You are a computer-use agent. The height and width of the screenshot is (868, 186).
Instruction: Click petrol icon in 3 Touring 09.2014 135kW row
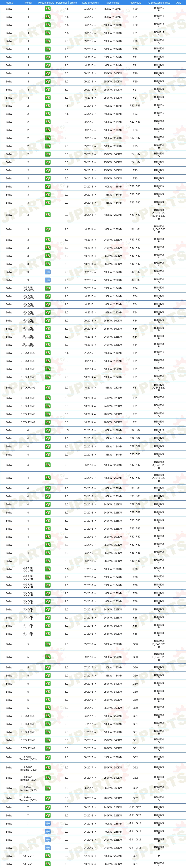[48, 361]
